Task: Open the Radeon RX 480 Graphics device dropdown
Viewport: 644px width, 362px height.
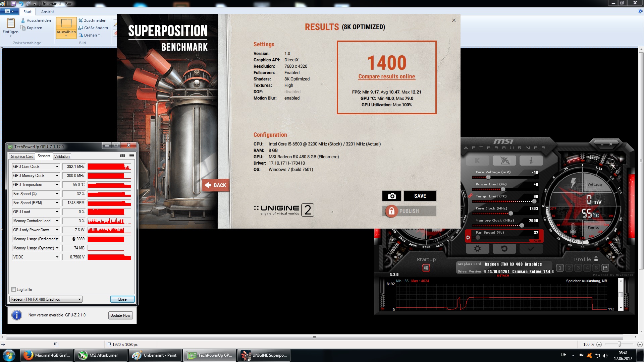Action: click(79, 299)
